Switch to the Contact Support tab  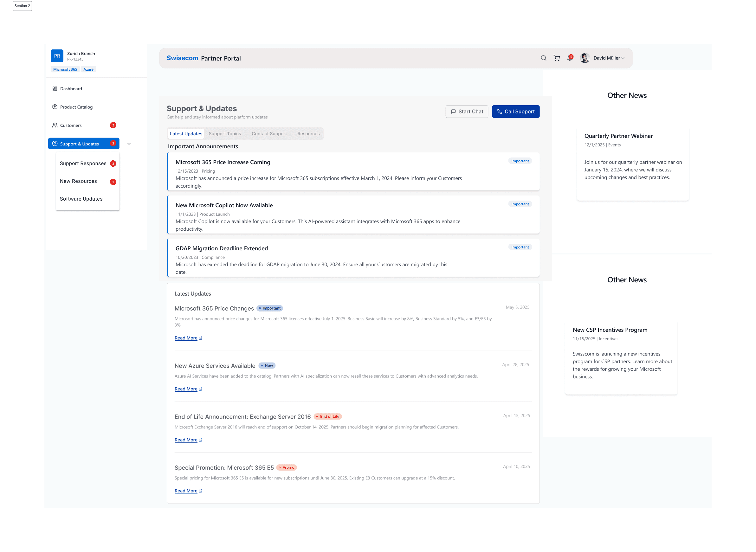point(269,134)
